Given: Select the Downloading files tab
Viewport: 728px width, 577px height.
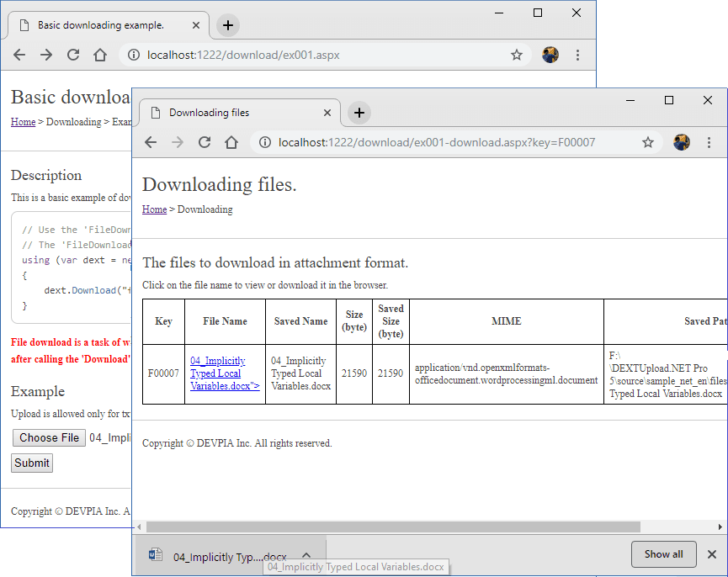Looking at the screenshot, I should click(240, 113).
